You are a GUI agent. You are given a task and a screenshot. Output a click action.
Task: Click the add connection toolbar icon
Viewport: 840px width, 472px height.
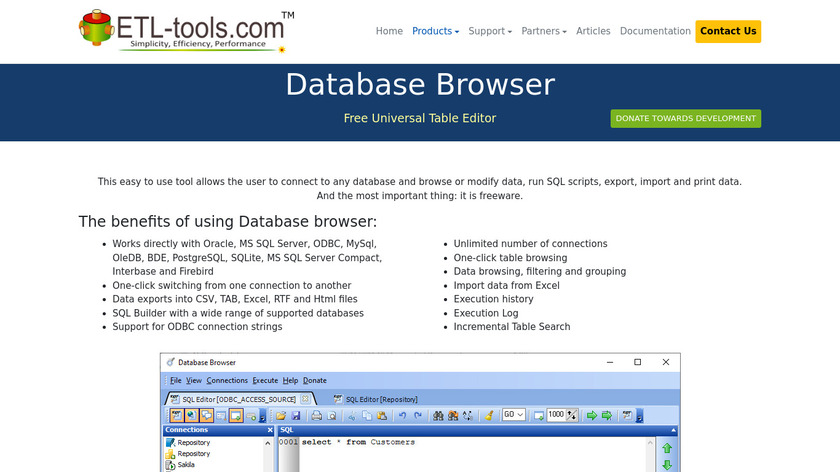251,416
